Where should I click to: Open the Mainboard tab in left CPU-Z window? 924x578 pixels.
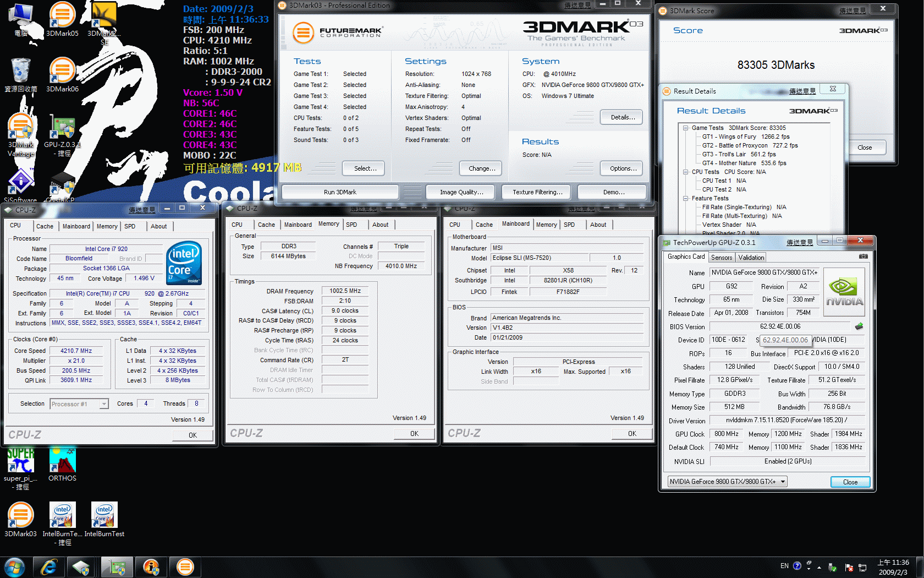[76, 226]
